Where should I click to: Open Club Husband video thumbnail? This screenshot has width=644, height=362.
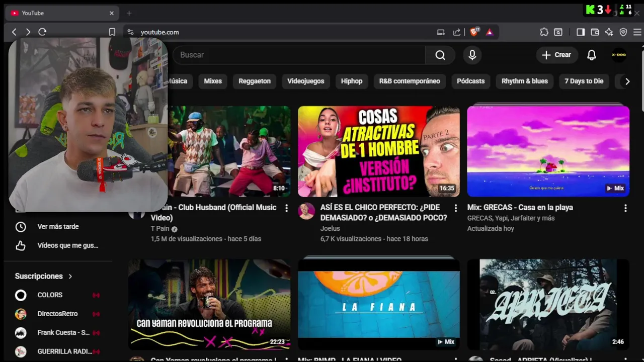point(229,151)
